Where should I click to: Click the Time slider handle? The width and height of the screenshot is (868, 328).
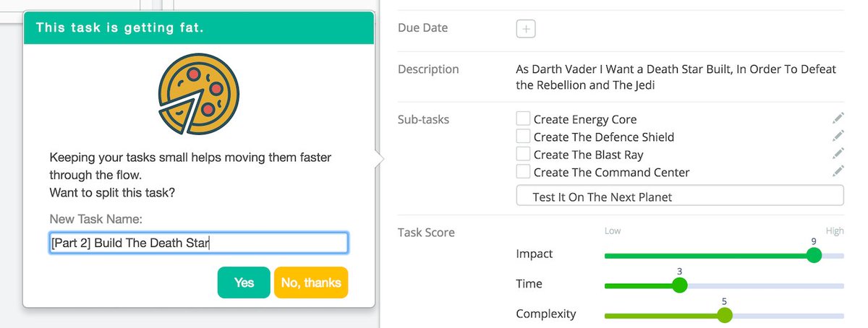[x=679, y=285]
